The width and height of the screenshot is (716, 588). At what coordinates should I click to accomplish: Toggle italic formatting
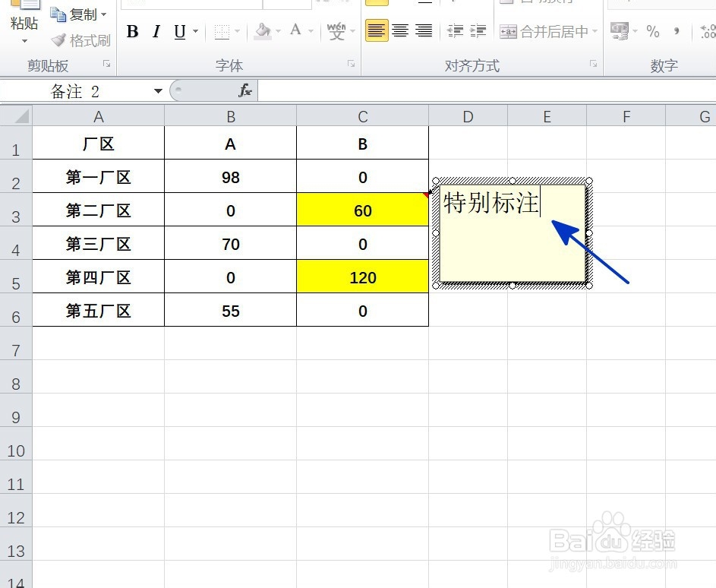pos(155,32)
